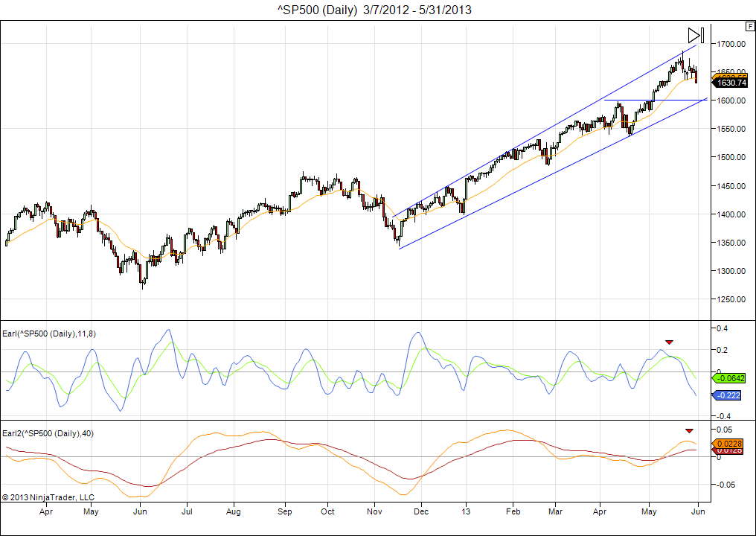Viewport: 756px width, 536px height.
Task: Click the 0.4 label on Earl axis
Action: (720, 328)
